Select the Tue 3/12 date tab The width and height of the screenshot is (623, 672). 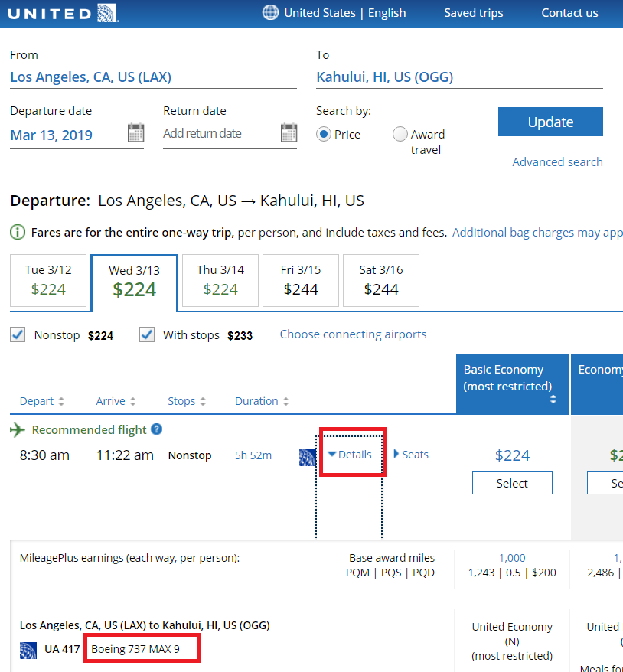coord(48,280)
